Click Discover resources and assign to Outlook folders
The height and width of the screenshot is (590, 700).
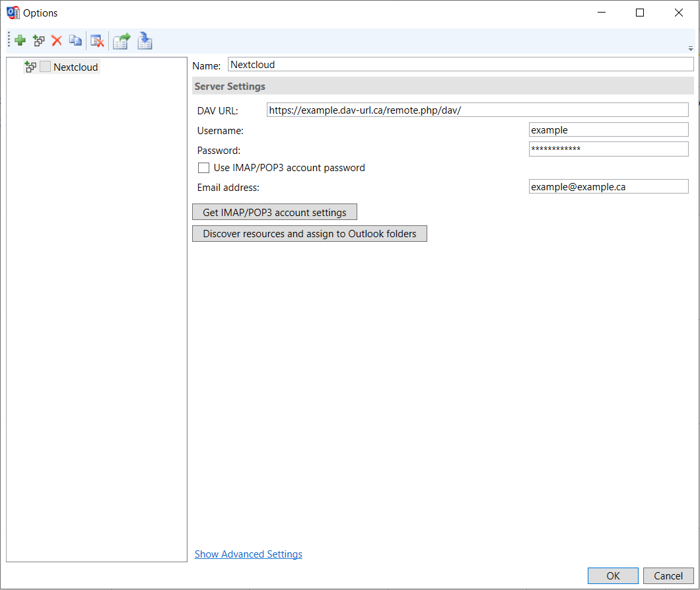coord(309,234)
